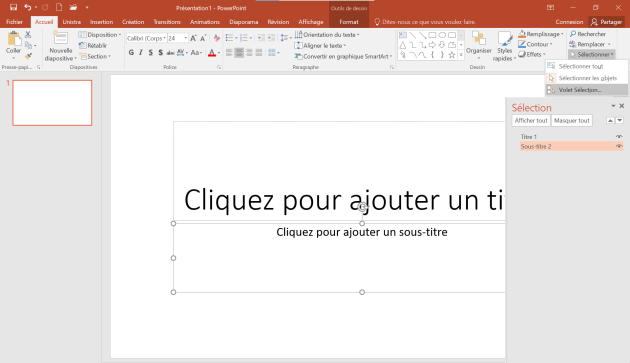The width and height of the screenshot is (630, 363).
Task: Open Aligner le texte dropdown
Action: pyautogui.click(x=320, y=45)
